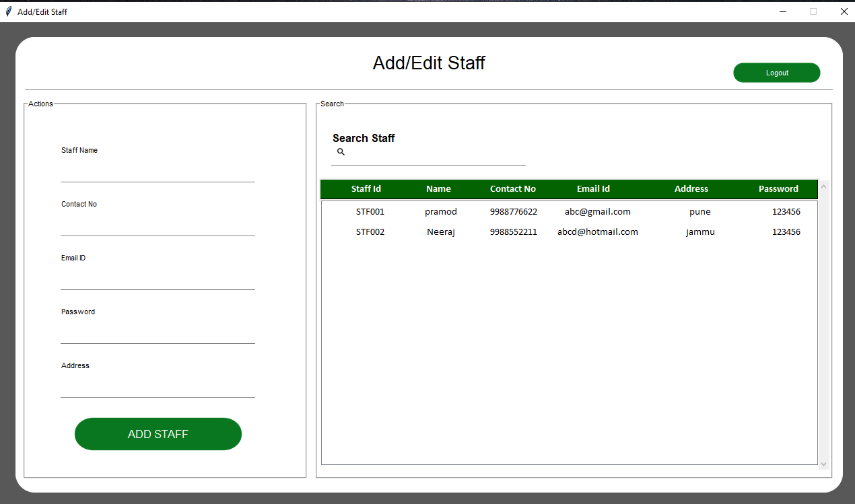Click the Name column header

[x=438, y=189]
